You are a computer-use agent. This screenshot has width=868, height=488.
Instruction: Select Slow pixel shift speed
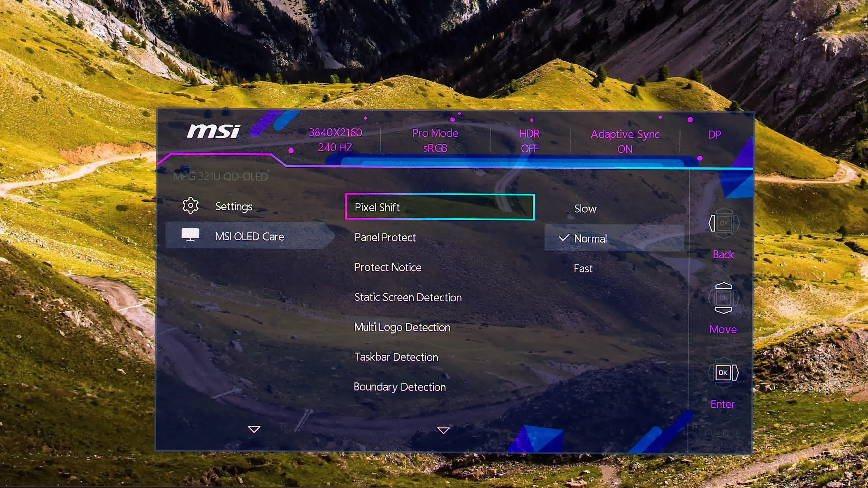tap(585, 209)
